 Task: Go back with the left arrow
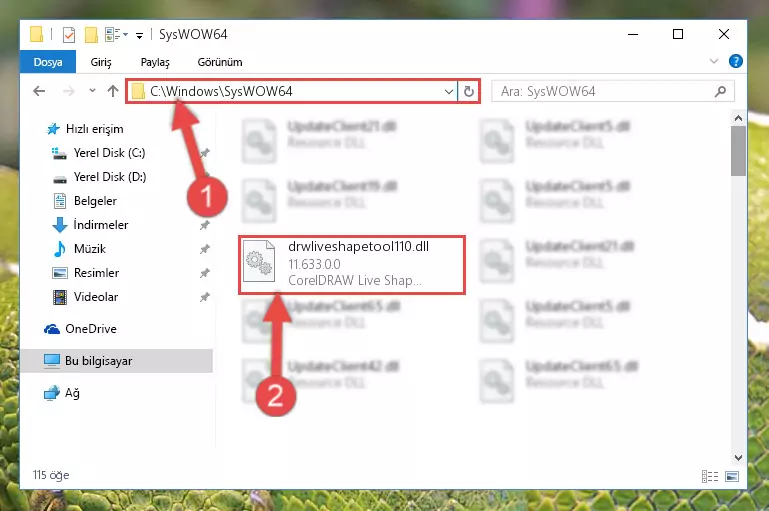(x=39, y=91)
